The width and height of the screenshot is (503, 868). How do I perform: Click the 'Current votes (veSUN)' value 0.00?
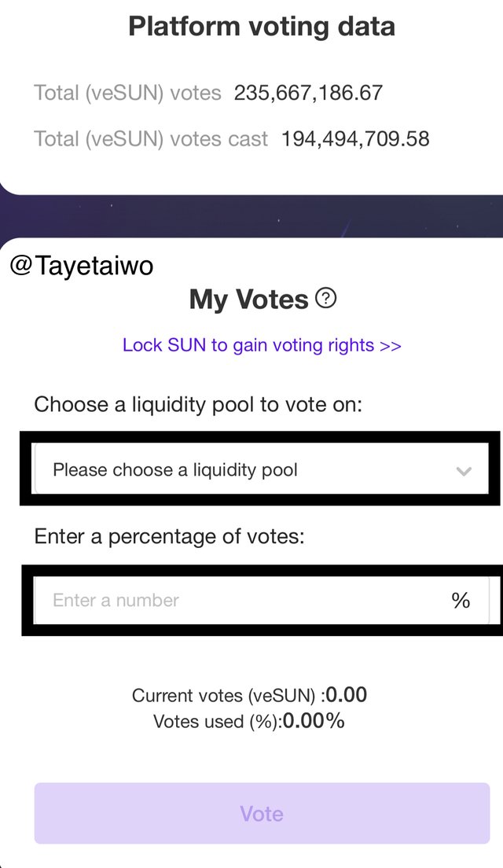click(x=347, y=695)
